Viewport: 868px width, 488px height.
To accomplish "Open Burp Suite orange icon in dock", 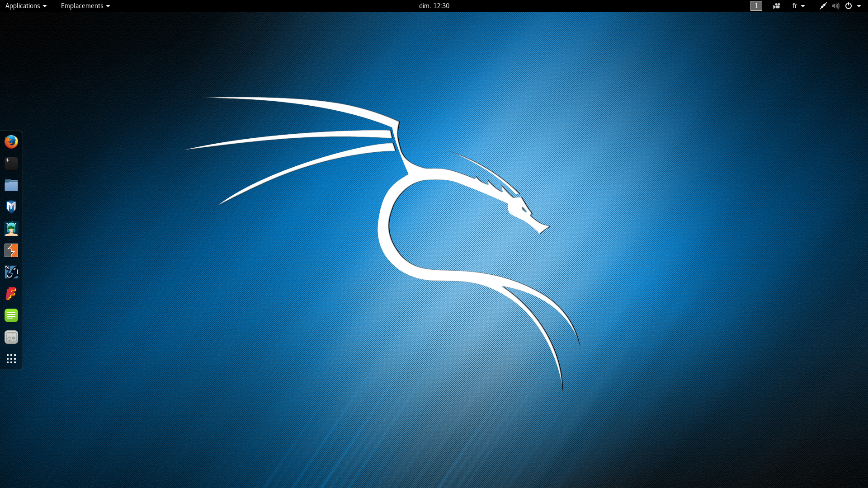I will click(x=11, y=250).
